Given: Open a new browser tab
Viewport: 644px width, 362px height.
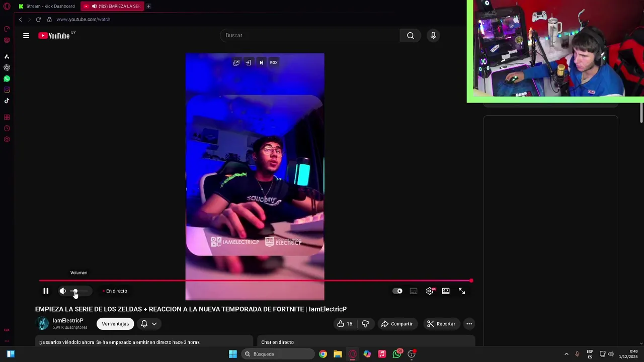Looking at the screenshot, I should 148,7.
